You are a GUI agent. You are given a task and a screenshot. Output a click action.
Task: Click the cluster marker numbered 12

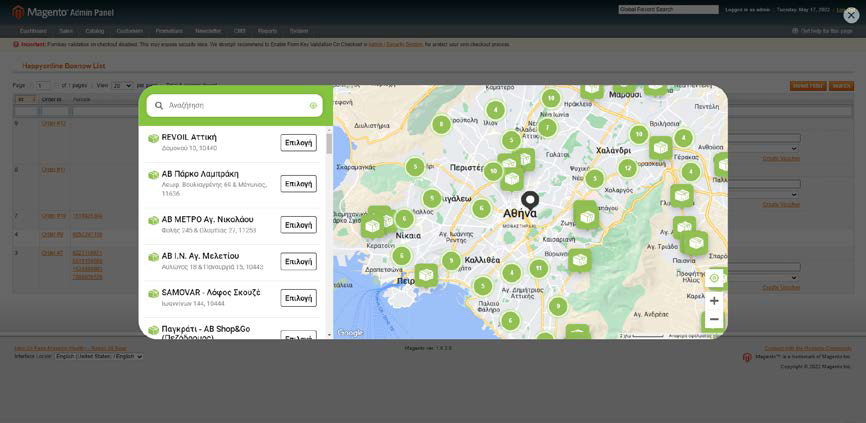pyautogui.click(x=627, y=168)
